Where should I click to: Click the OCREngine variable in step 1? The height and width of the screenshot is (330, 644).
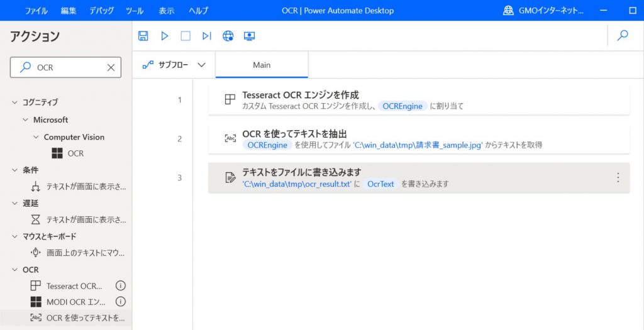point(402,106)
